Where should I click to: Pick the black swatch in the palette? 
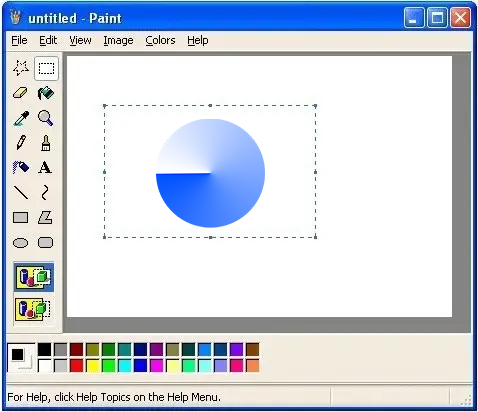click(x=45, y=350)
